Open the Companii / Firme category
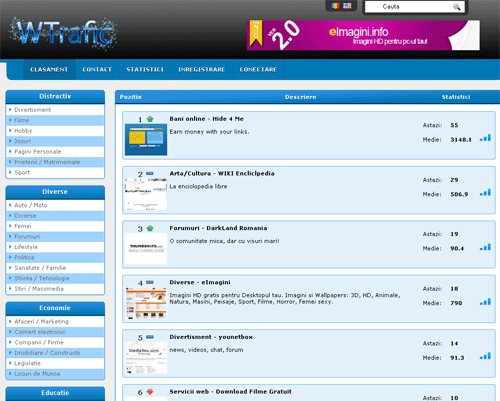 tap(55, 342)
